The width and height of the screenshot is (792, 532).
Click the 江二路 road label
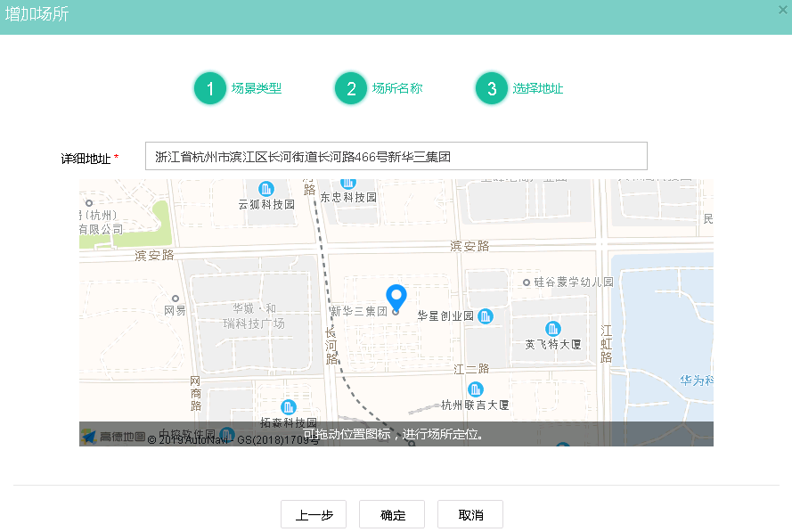[x=471, y=369]
